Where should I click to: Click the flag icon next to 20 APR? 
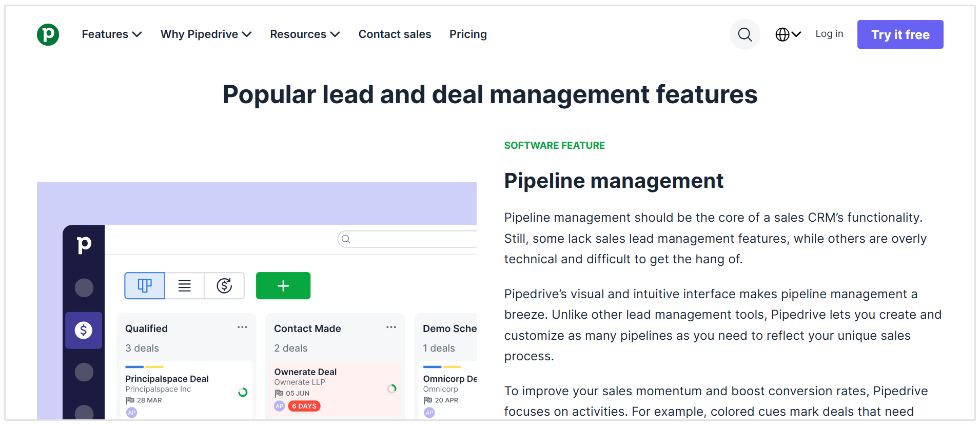[x=428, y=400]
